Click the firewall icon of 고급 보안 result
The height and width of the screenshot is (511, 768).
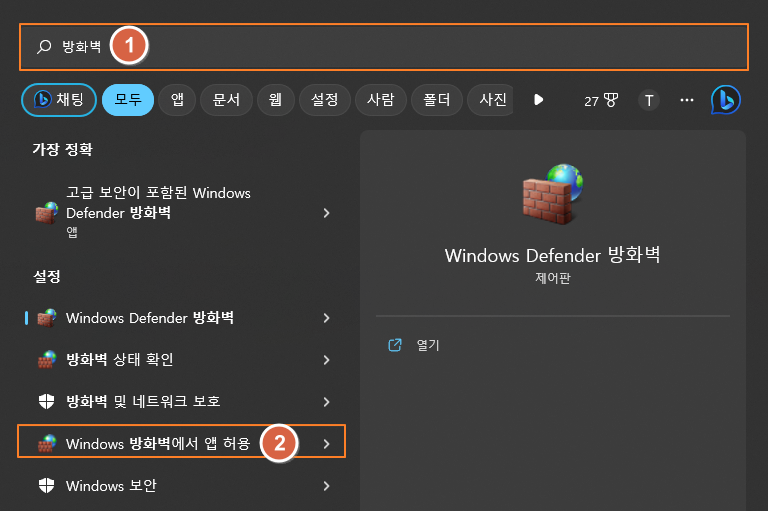point(47,213)
